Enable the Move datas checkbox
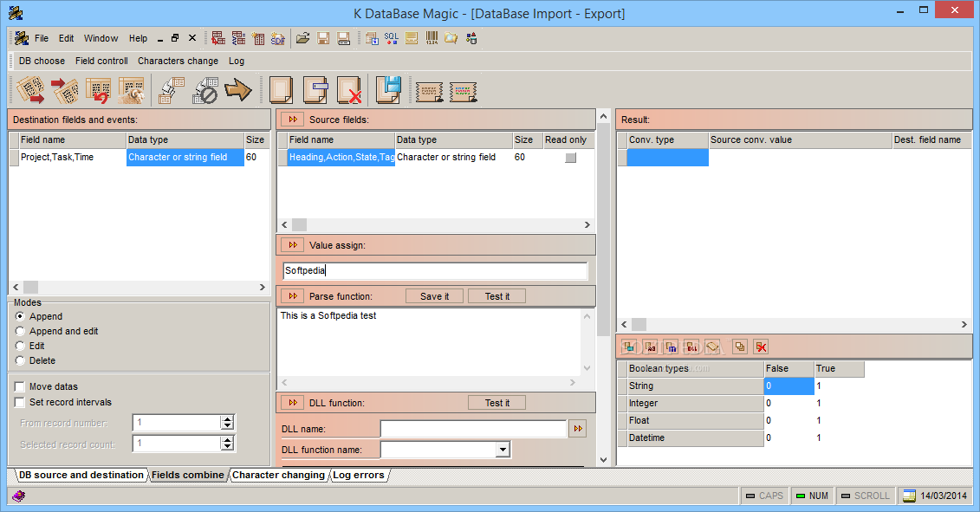Screen dimensions: 980x512 20,387
